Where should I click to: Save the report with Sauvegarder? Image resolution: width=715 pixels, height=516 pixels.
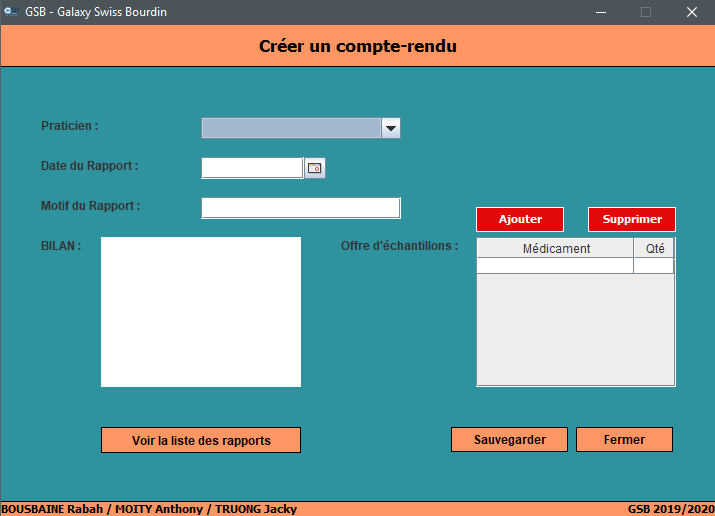pyautogui.click(x=509, y=440)
